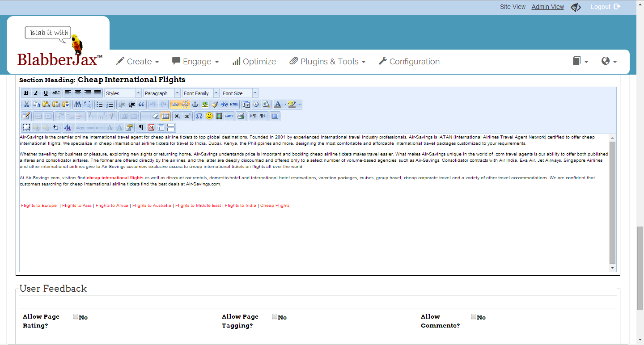Apply blockquote formatting

pyautogui.click(x=141, y=105)
